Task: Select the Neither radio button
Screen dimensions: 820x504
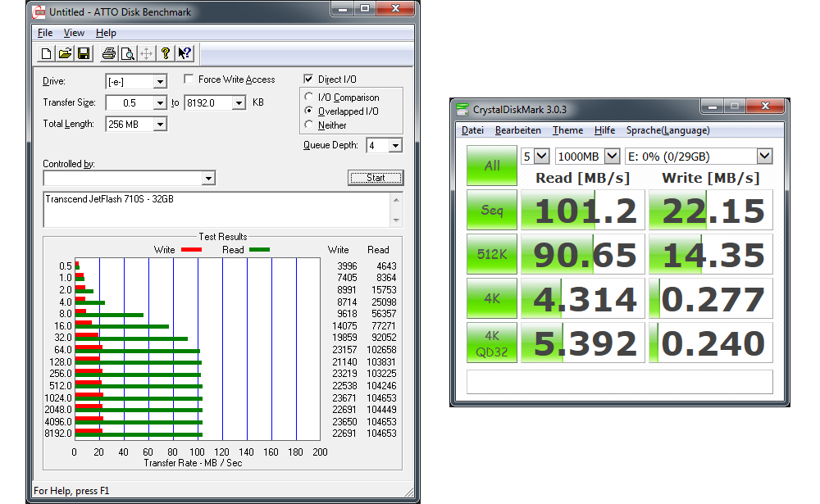Action: pyautogui.click(x=308, y=125)
